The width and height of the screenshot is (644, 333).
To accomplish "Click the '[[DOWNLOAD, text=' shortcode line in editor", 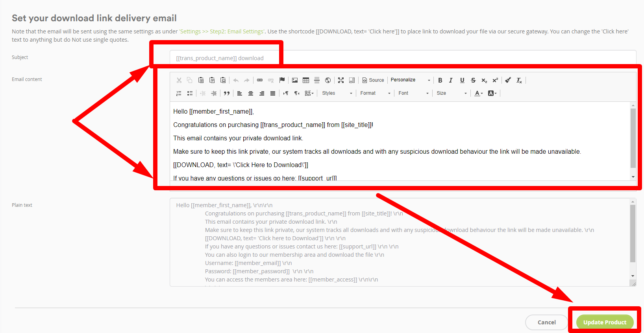I will click(241, 165).
